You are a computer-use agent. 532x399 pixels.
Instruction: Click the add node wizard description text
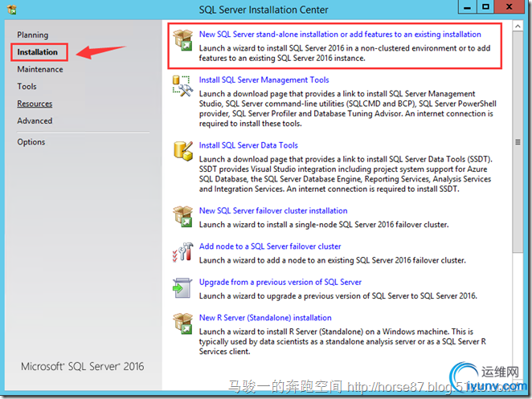tap(333, 260)
